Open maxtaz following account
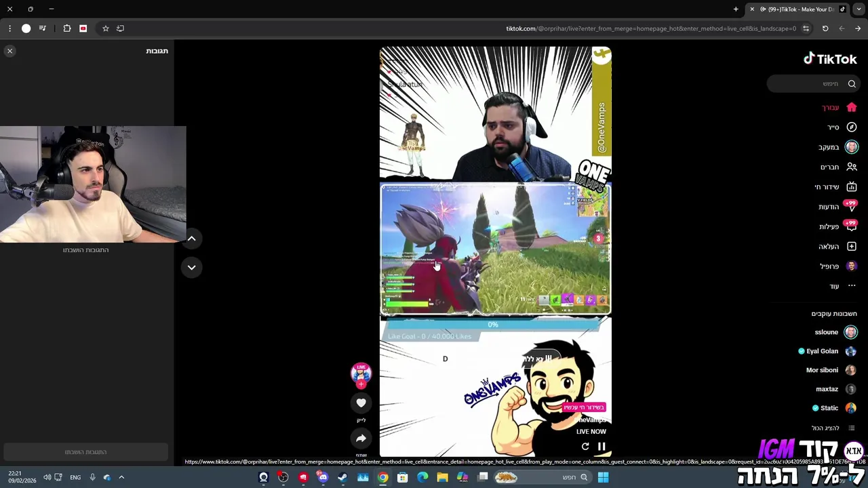 click(x=836, y=389)
